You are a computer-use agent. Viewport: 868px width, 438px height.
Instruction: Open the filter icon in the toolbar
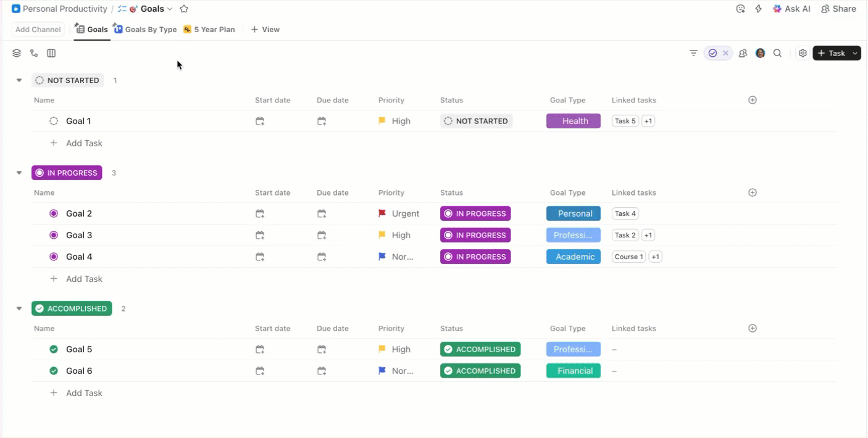coord(693,54)
